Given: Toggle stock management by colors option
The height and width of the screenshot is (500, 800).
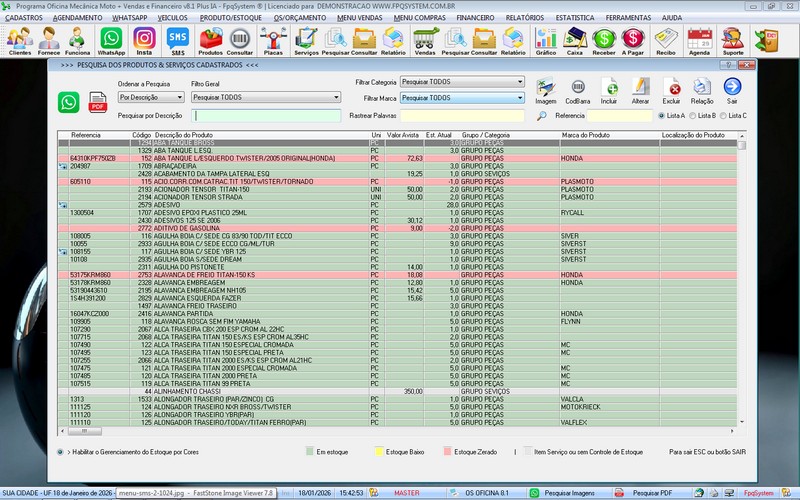Looking at the screenshot, I should click(61, 452).
